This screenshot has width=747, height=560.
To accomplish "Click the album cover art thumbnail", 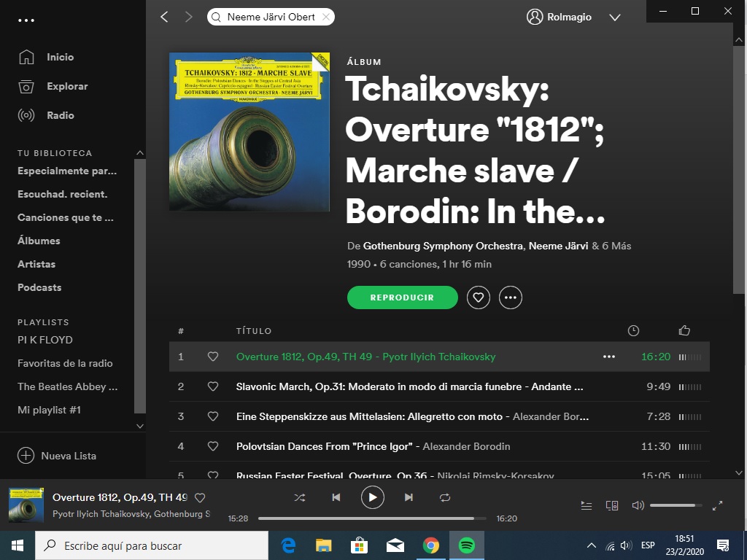I will pos(249,131).
